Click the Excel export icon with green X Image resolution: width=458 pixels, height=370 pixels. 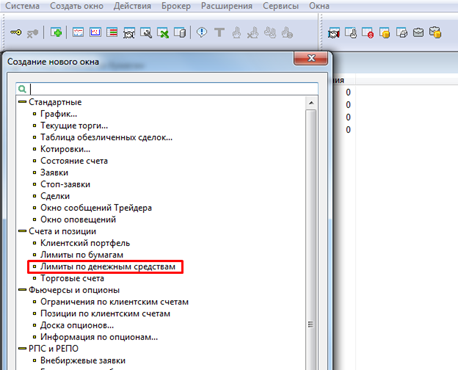(163, 33)
